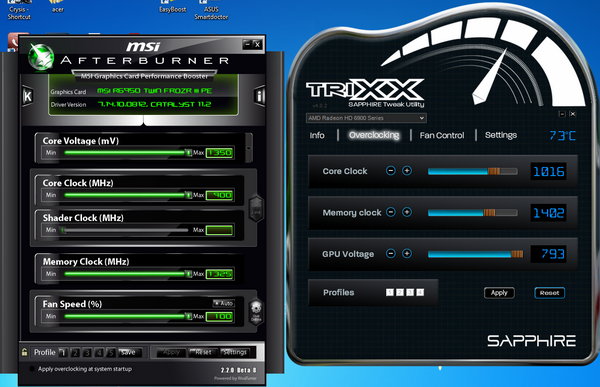The height and width of the screenshot is (387, 600).
Task: Adjust the Shader Clock (MHz) slider
Action: 126,230
